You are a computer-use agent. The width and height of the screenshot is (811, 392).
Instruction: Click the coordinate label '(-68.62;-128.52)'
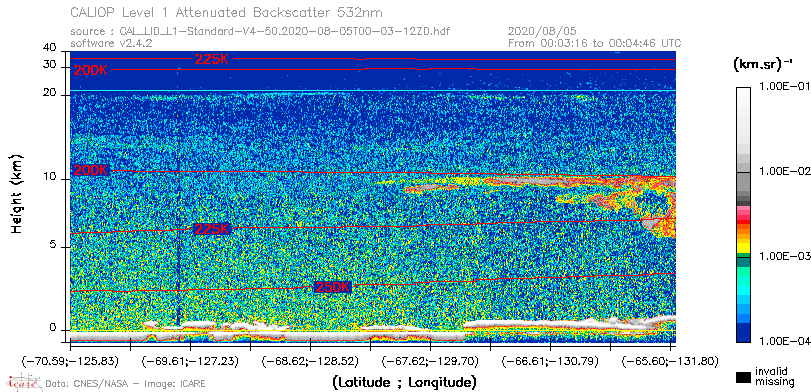point(310,361)
